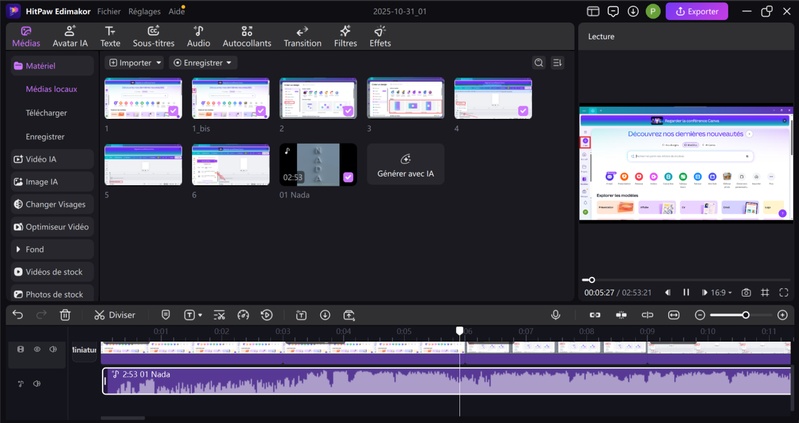Take a snapshot with the camera icon
This screenshot has width=799, height=423.
746,293
